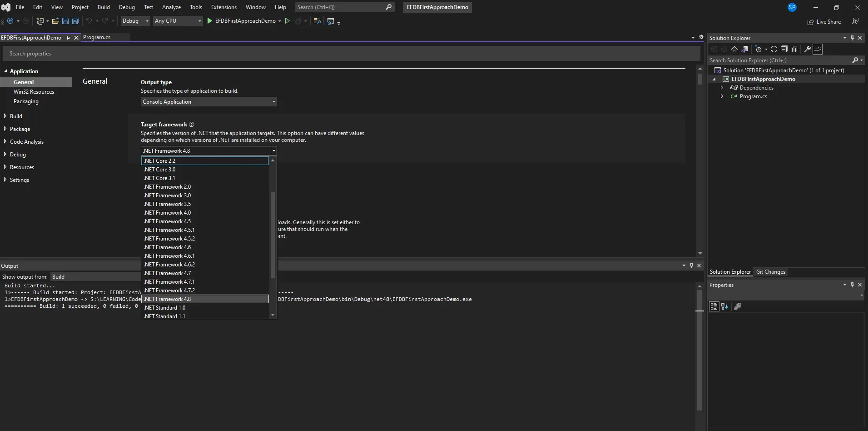Open the Analyze menu

click(x=171, y=7)
